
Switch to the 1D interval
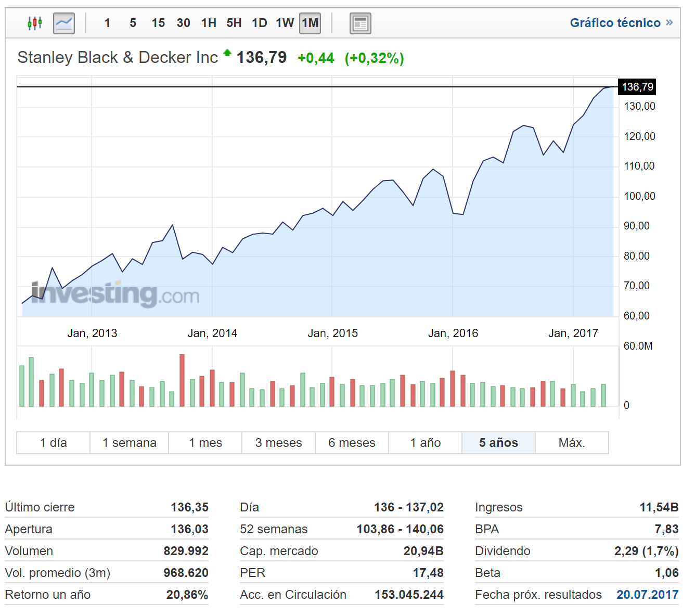coord(259,23)
